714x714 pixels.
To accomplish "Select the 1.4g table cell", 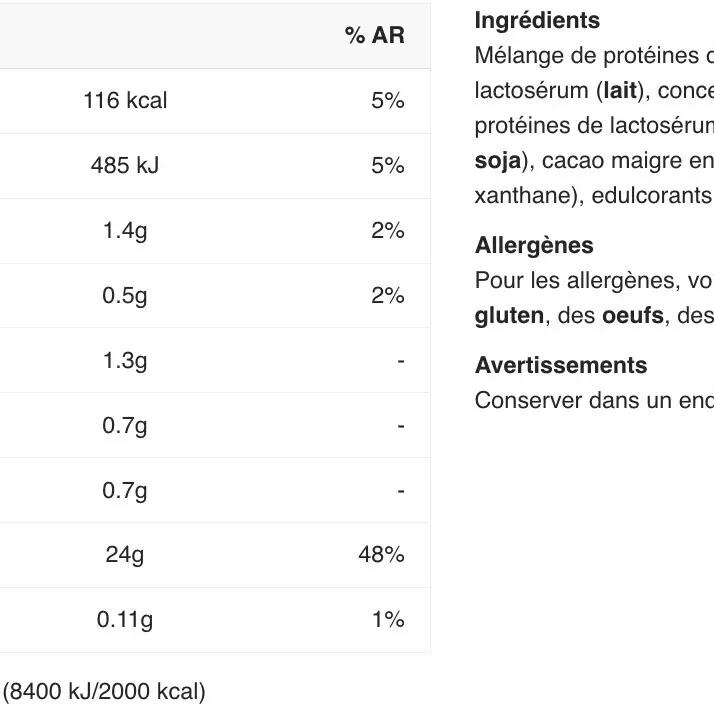I will point(125,231).
